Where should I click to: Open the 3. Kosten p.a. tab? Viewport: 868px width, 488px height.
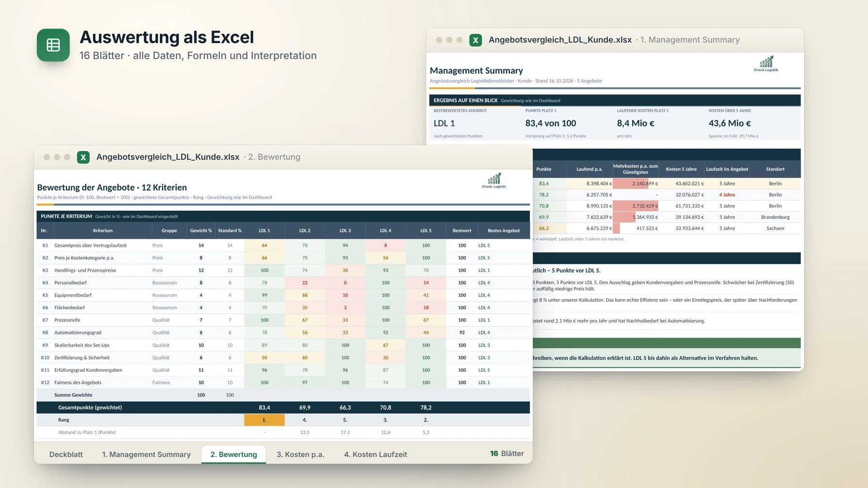click(x=300, y=455)
